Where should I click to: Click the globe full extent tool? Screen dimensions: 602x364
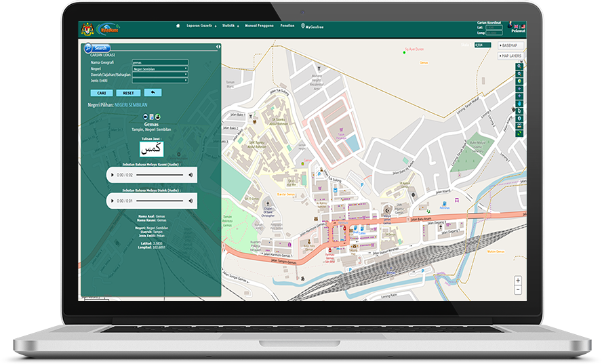tap(519, 81)
